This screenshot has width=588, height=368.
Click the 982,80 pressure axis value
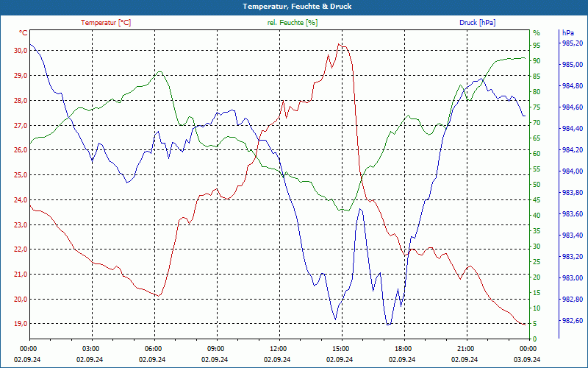pos(573,300)
